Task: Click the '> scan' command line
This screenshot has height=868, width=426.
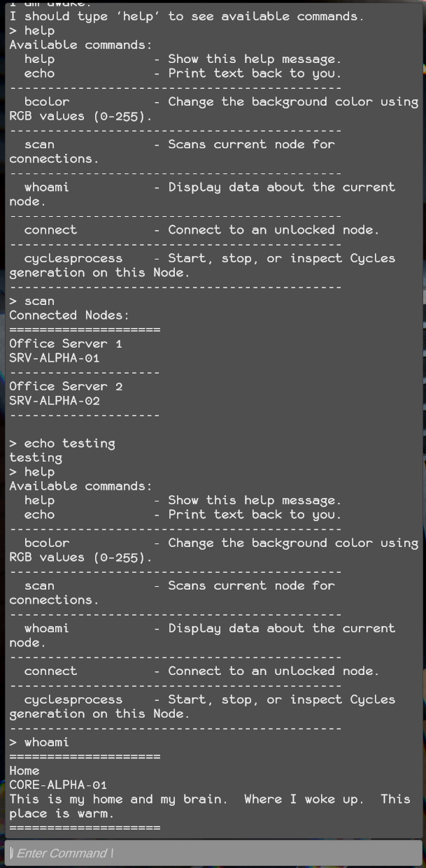Action: tap(31, 301)
